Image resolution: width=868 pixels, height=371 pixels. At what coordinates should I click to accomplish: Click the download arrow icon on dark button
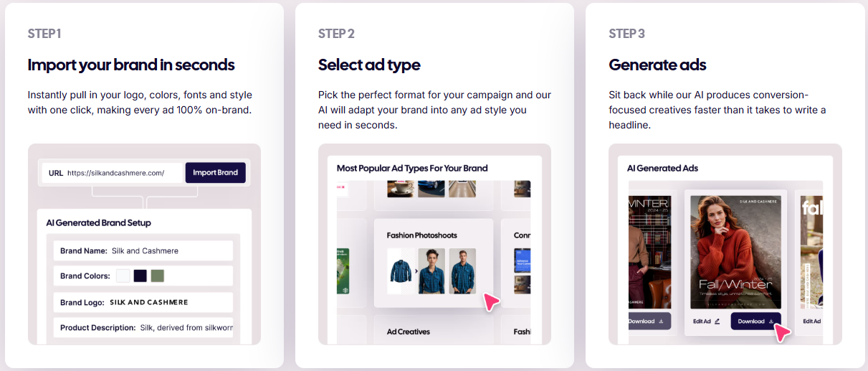(x=771, y=321)
